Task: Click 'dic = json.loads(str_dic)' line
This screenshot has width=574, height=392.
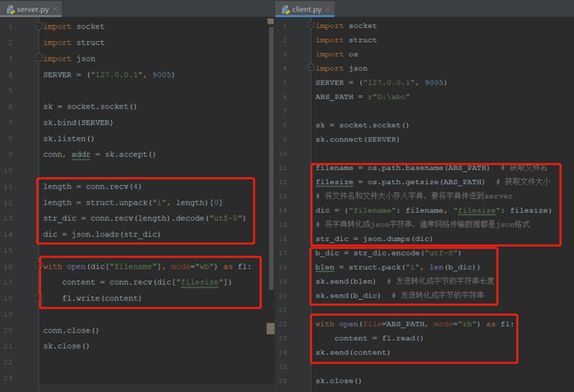Action: [x=102, y=234]
